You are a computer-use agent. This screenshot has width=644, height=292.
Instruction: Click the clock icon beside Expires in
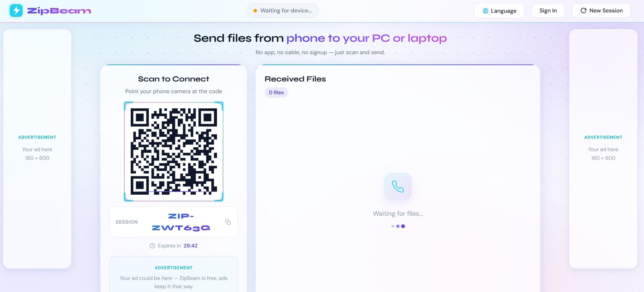tap(152, 246)
